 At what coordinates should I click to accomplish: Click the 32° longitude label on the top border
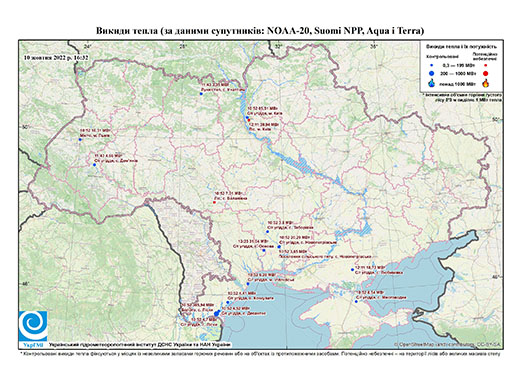click(x=278, y=46)
